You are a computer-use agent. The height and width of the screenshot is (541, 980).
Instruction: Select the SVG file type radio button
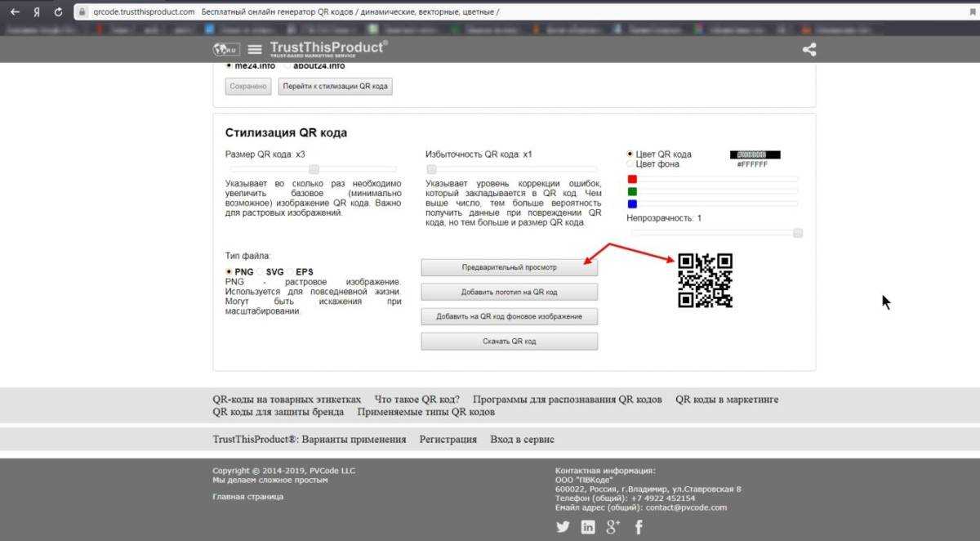[261, 271]
